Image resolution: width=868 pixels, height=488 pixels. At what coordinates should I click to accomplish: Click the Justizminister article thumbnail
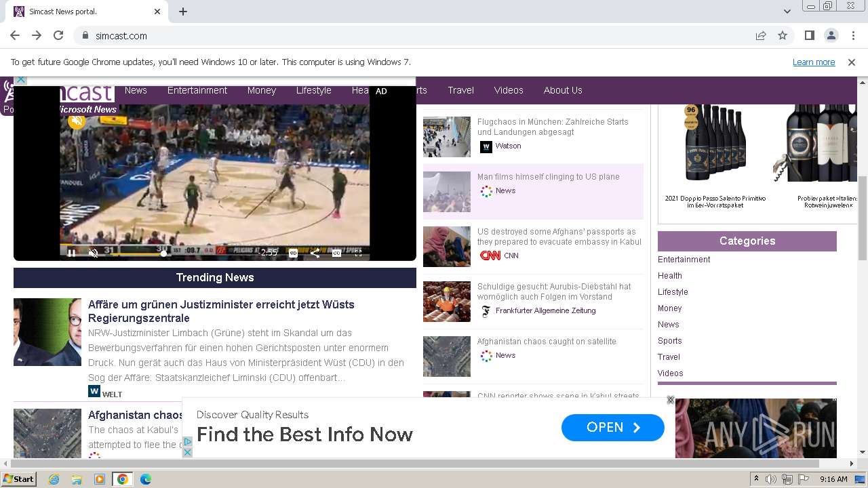(x=47, y=332)
